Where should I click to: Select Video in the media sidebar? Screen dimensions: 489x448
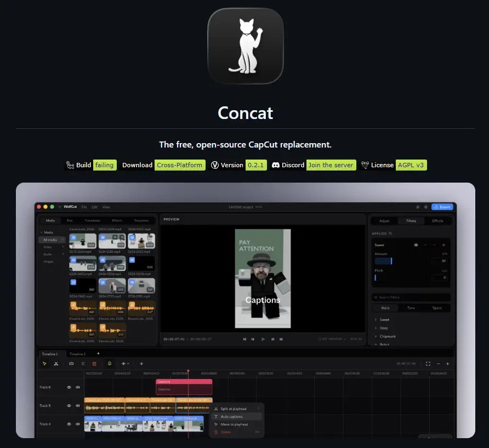tap(47, 247)
